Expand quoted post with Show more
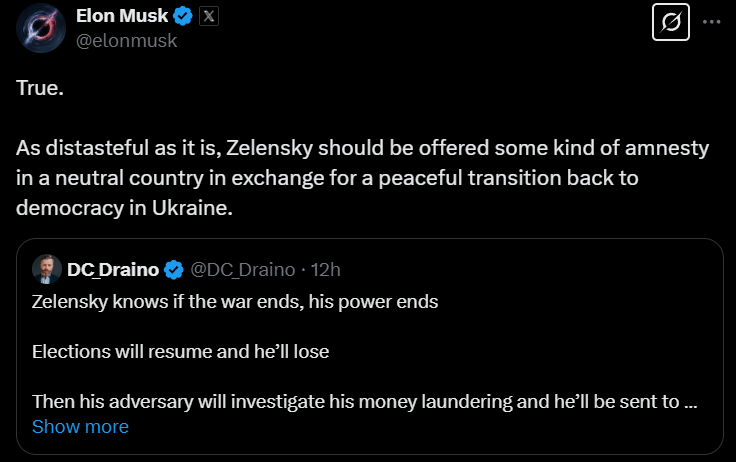 click(80, 427)
